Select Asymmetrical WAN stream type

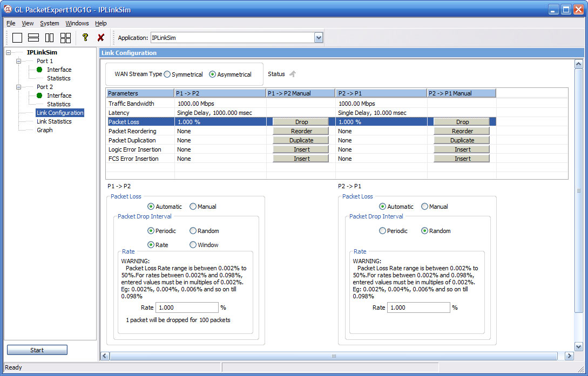[212, 74]
